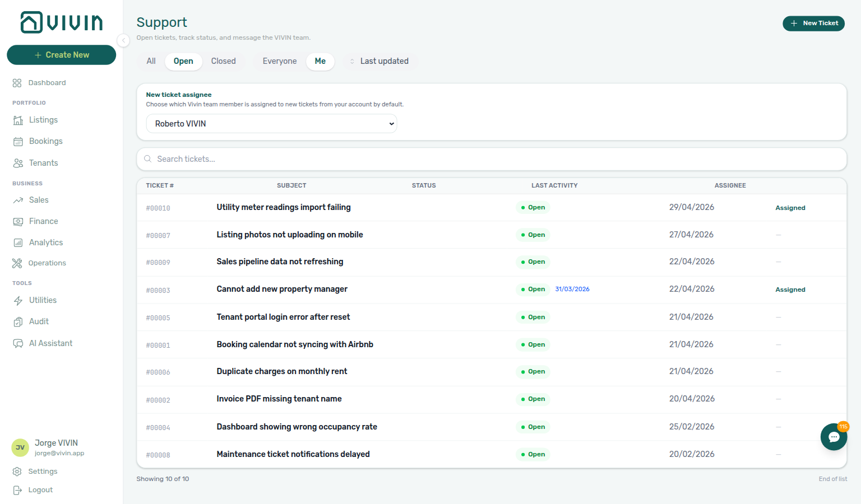Click the 31/03/2026 date link
This screenshot has height=504, width=861.
[572, 289]
